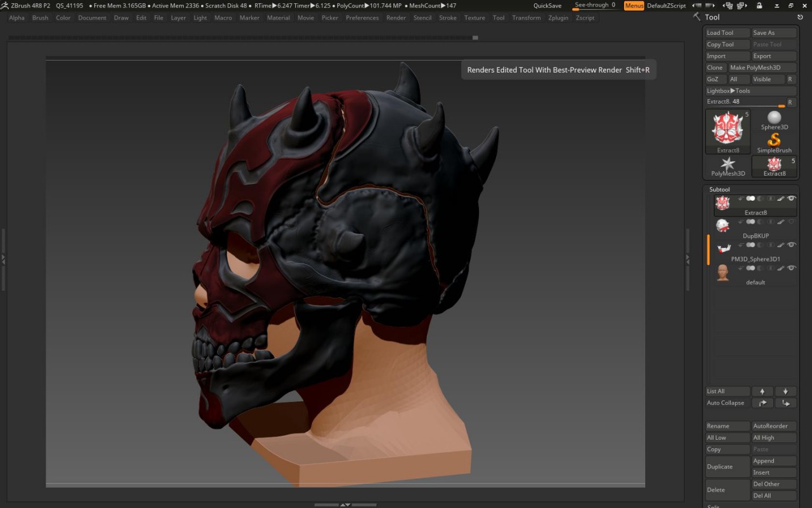Show the DupBKUP subtool with eye icon
This screenshot has width=812, height=508.
pos(792,222)
